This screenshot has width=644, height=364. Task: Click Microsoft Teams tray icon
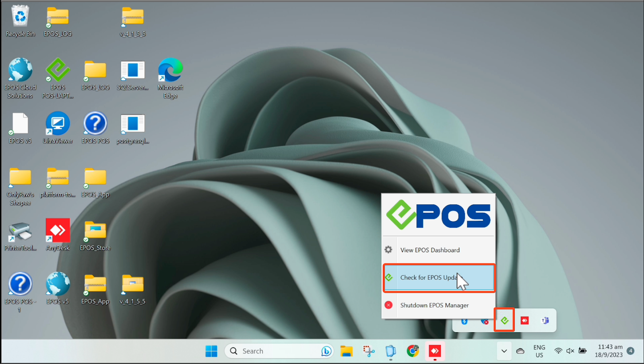[545, 321]
